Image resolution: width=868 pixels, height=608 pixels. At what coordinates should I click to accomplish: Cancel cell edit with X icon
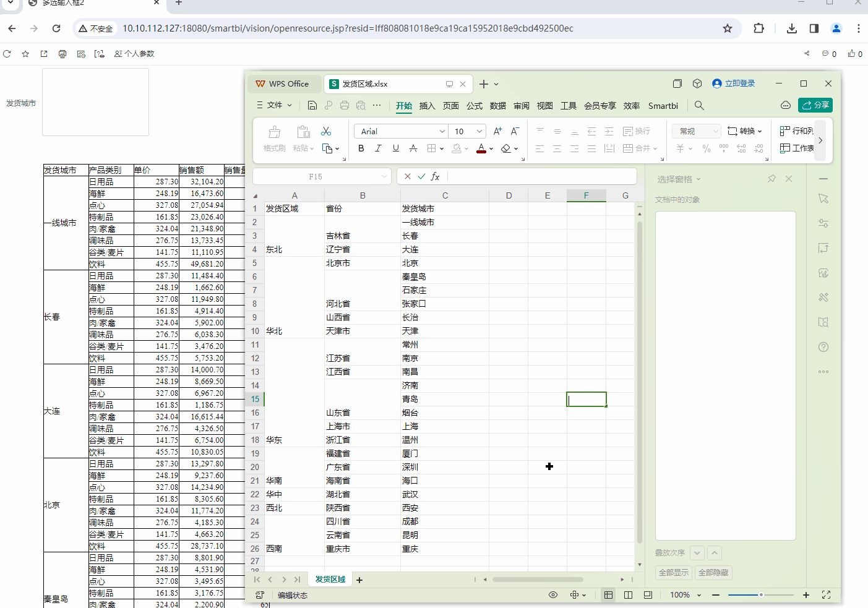click(x=407, y=176)
